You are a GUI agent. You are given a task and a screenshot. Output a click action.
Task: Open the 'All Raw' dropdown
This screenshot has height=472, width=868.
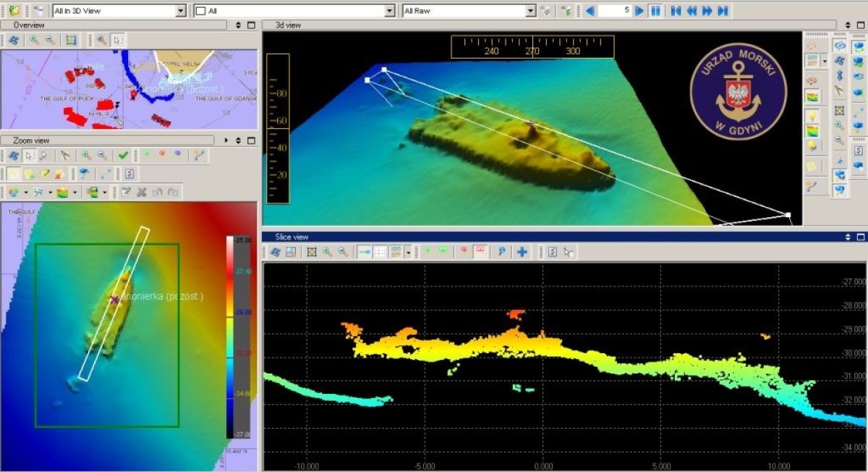(x=530, y=11)
